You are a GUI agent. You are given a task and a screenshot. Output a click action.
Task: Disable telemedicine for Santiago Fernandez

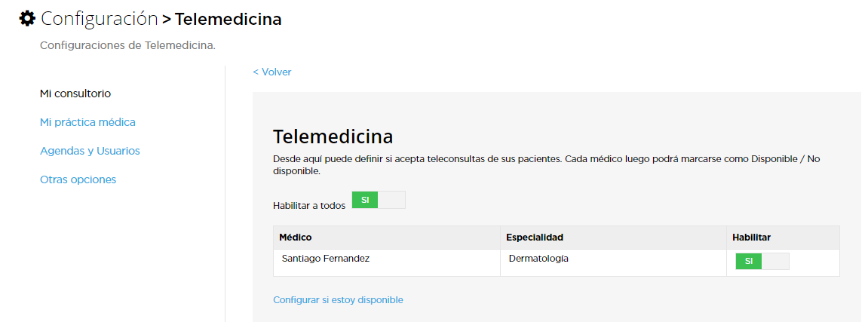pyautogui.click(x=762, y=261)
